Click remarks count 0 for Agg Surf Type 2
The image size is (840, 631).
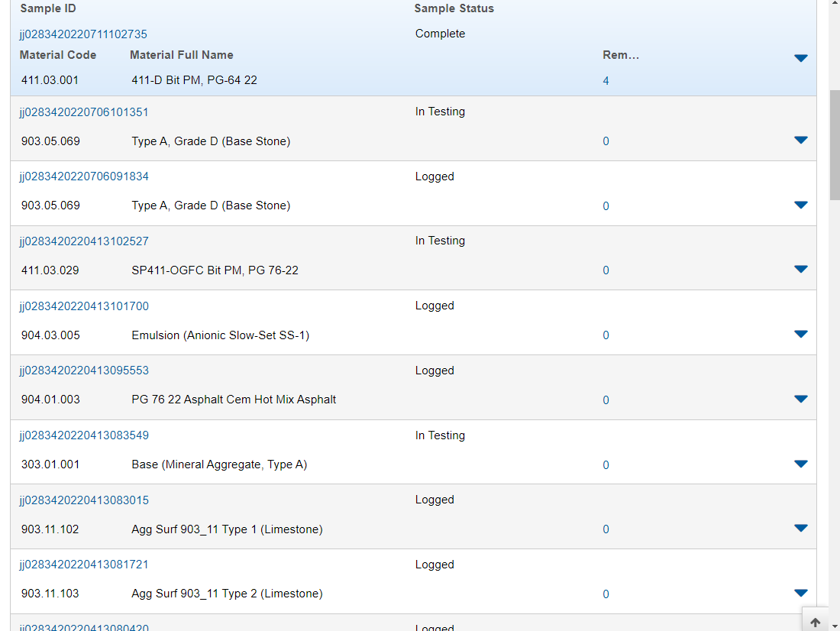coord(606,594)
